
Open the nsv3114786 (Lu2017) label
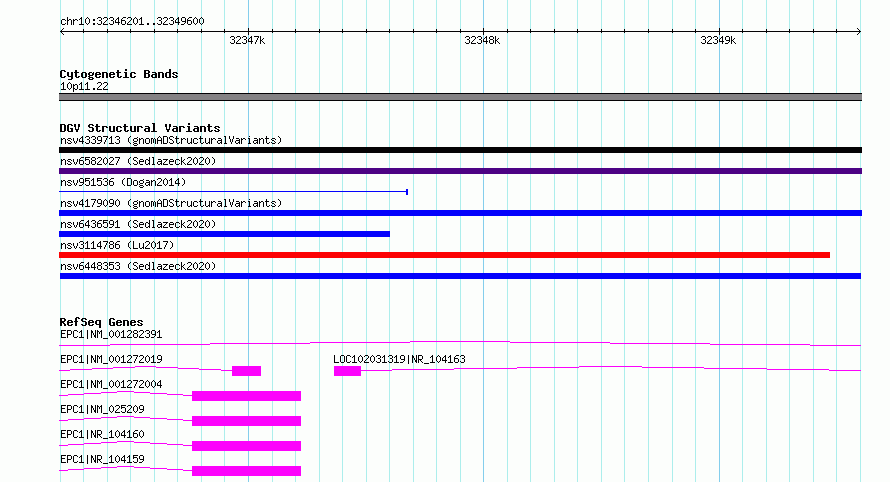117,245
